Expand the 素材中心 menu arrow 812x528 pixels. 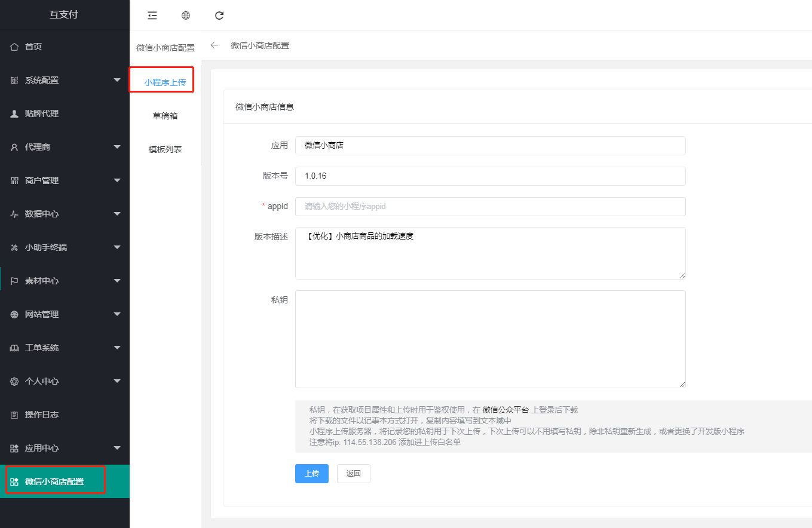click(x=117, y=281)
